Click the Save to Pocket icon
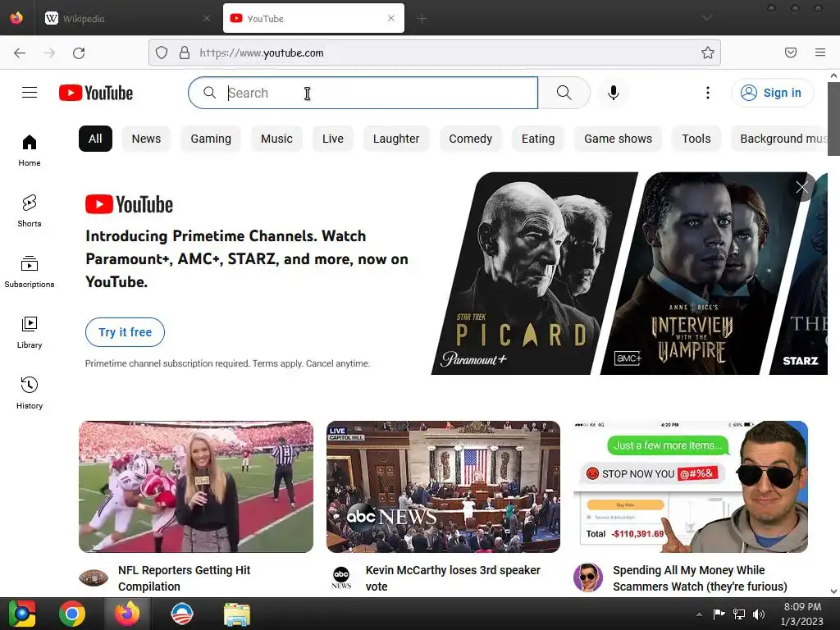This screenshot has width=840, height=630. point(791,52)
